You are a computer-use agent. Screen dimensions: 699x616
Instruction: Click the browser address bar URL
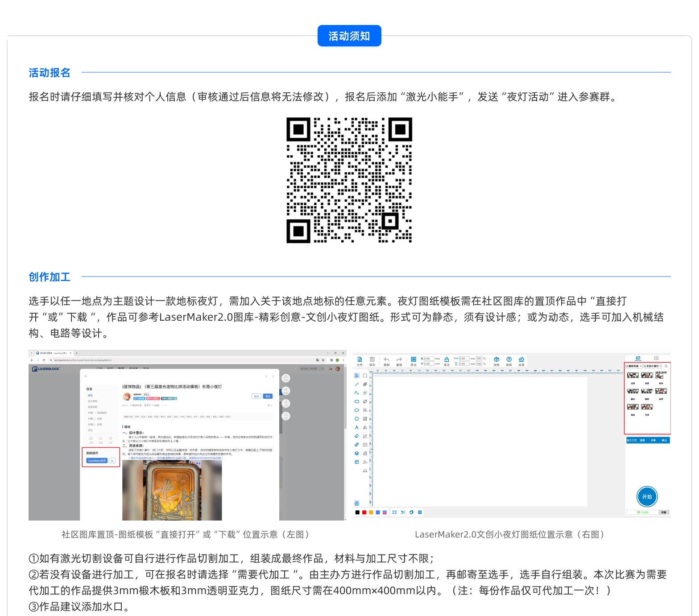(x=83, y=360)
